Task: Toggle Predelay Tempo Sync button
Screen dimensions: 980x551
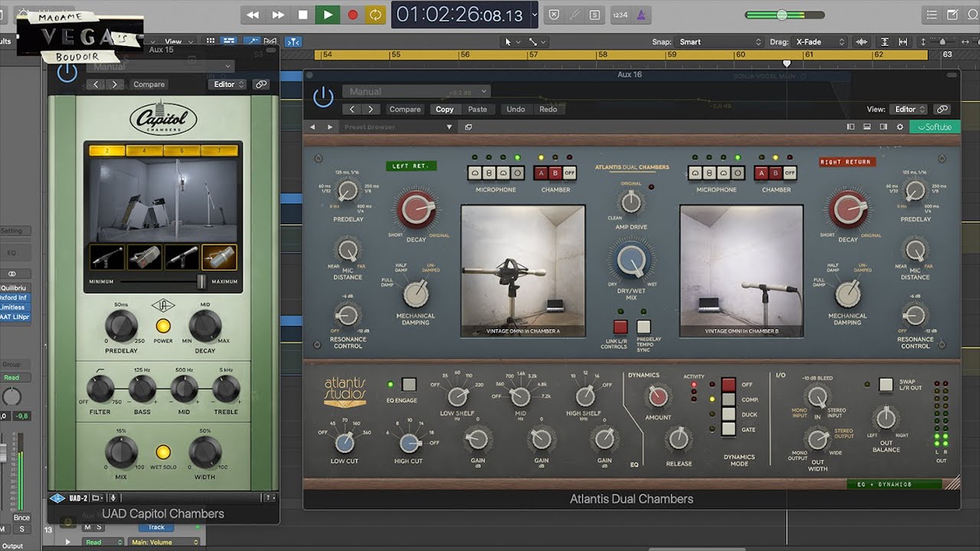Action: point(644,327)
